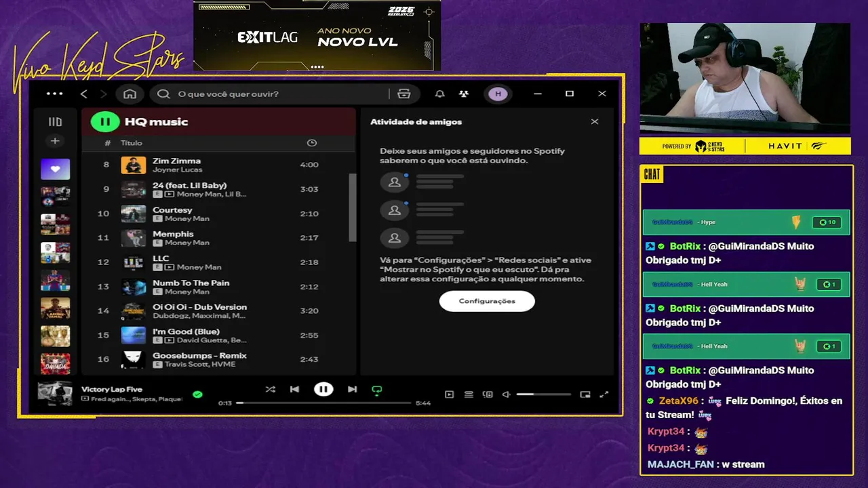Skip to the previous track
868x488 pixels.
point(294,389)
